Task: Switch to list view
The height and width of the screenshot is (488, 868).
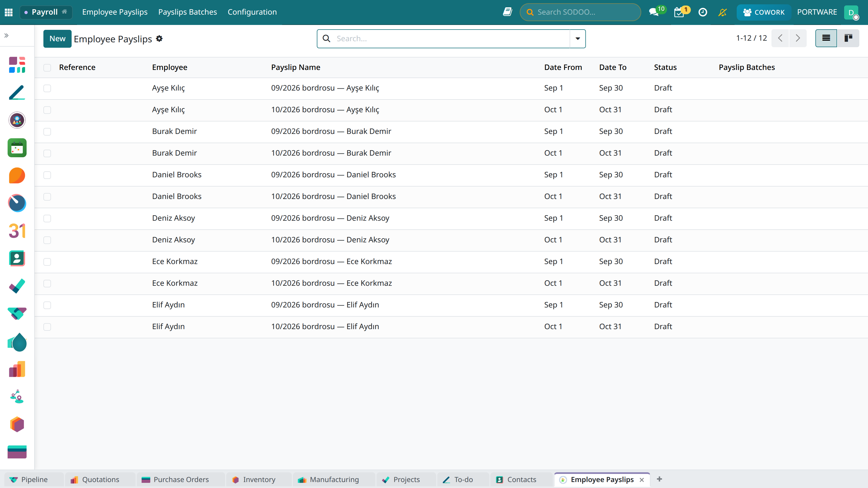Action: click(x=826, y=38)
